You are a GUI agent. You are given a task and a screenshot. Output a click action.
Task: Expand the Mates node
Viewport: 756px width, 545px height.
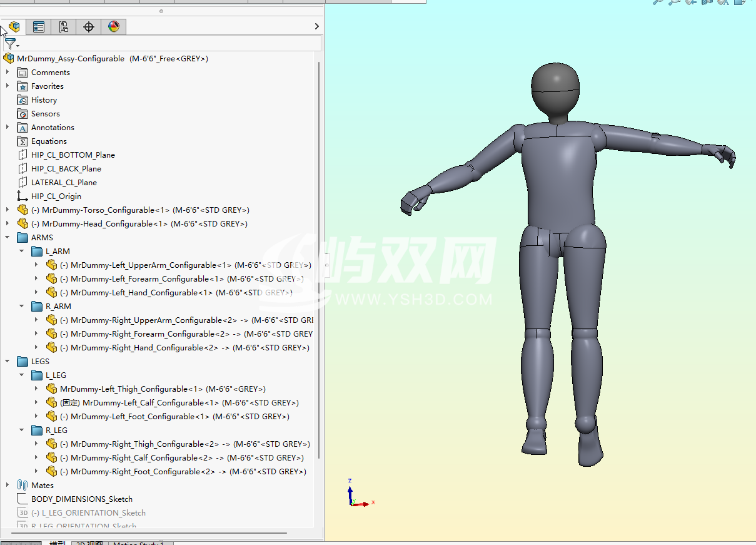8,485
